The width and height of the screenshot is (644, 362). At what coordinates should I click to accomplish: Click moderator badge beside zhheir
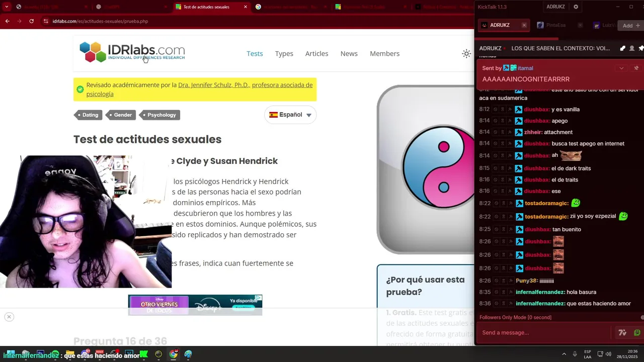click(x=519, y=132)
